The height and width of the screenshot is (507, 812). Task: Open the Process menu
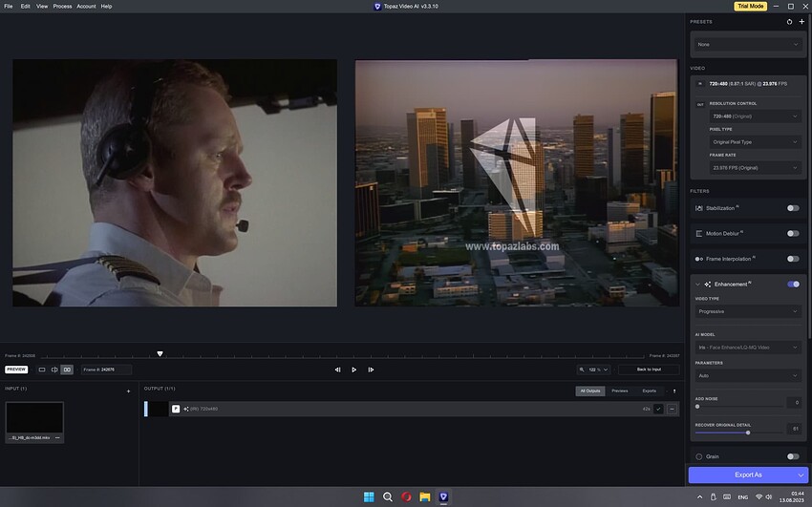62,7
